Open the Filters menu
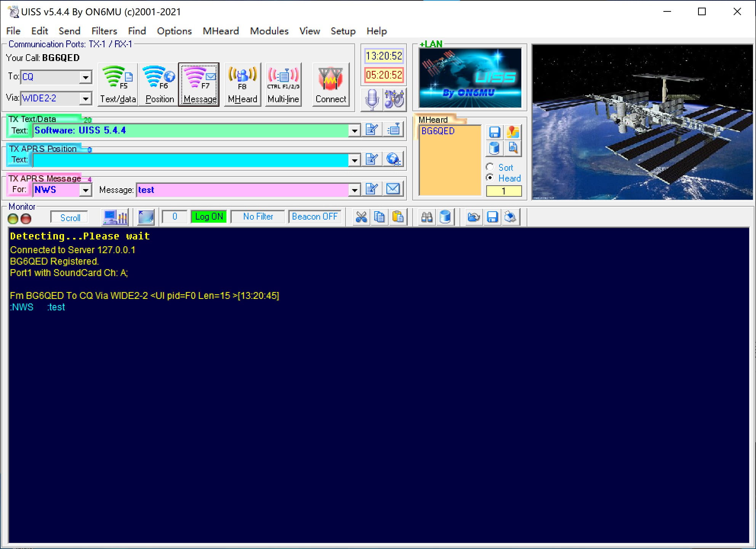756x549 pixels. (104, 31)
